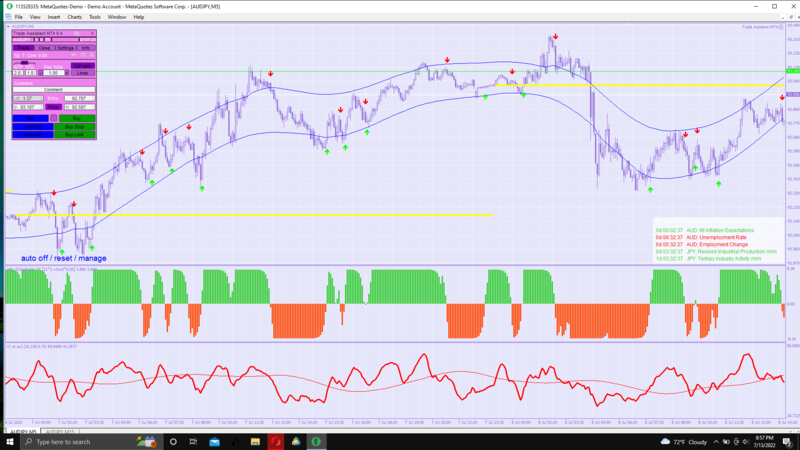
Task: Click the AUD: Unemployment Rate news row
Action: [701, 237]
